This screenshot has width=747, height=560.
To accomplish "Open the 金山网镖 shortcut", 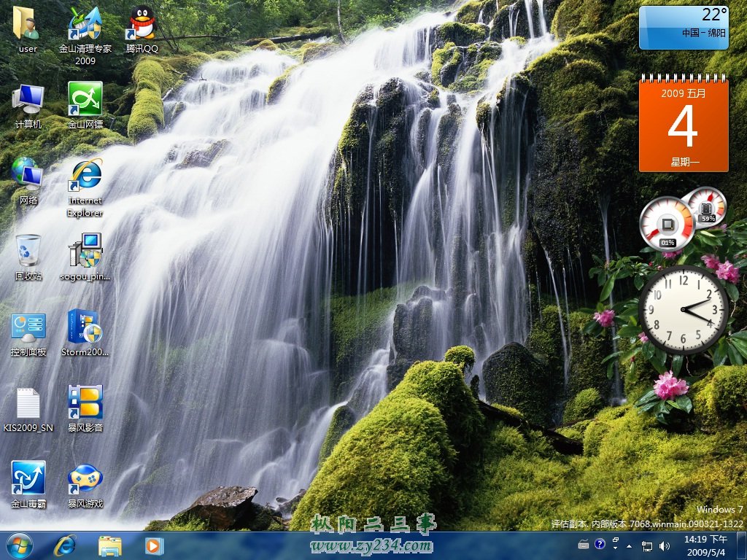I will [x=85, y=106].
